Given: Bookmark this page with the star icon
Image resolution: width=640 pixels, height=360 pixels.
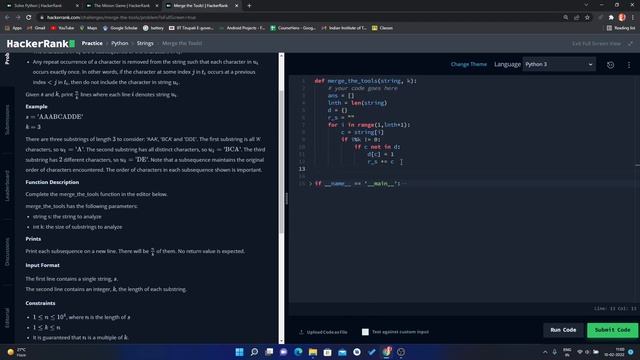Looking at the screenshot, I should [x=587, y=17].
